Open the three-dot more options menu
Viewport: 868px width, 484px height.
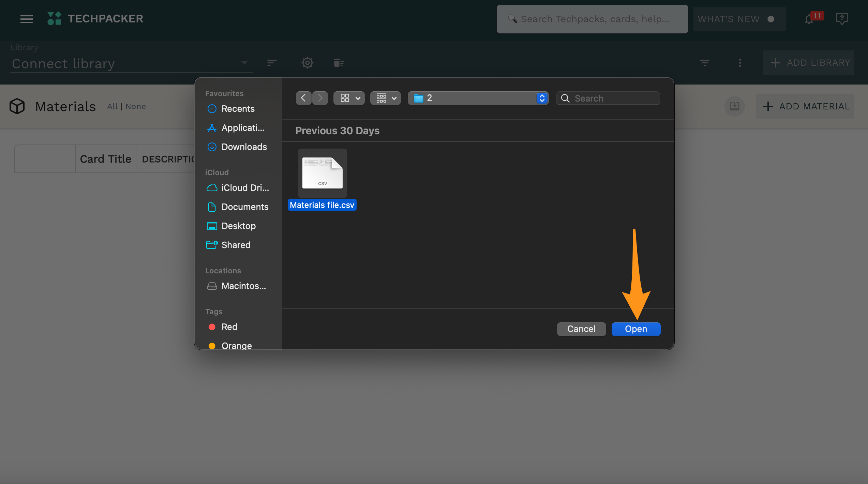[x=740, y=63]
